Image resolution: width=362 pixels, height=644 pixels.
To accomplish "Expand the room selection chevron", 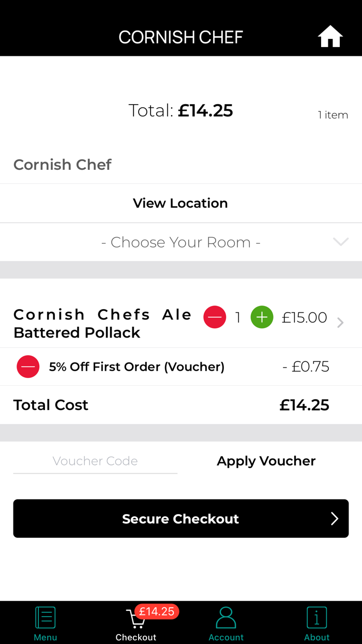I will [340, 242].
